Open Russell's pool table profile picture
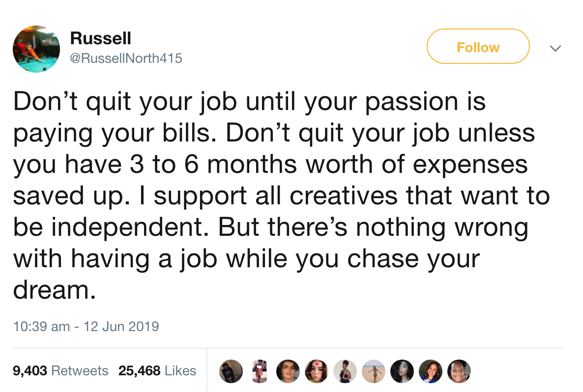583x392 pixels. pos(36,49)
